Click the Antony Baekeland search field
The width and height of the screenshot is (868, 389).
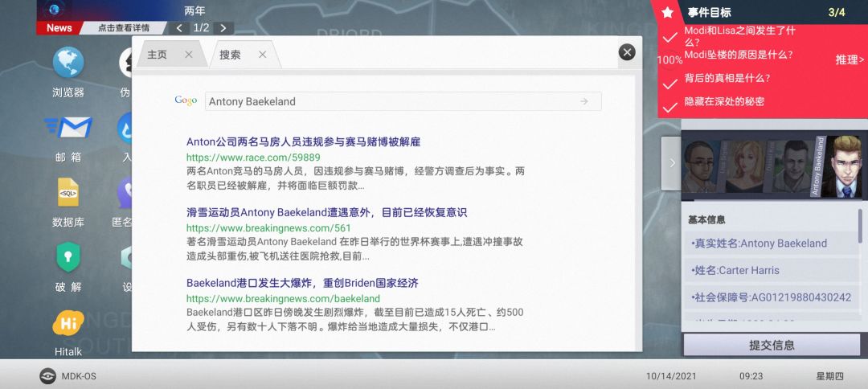[x=403, y=101]
